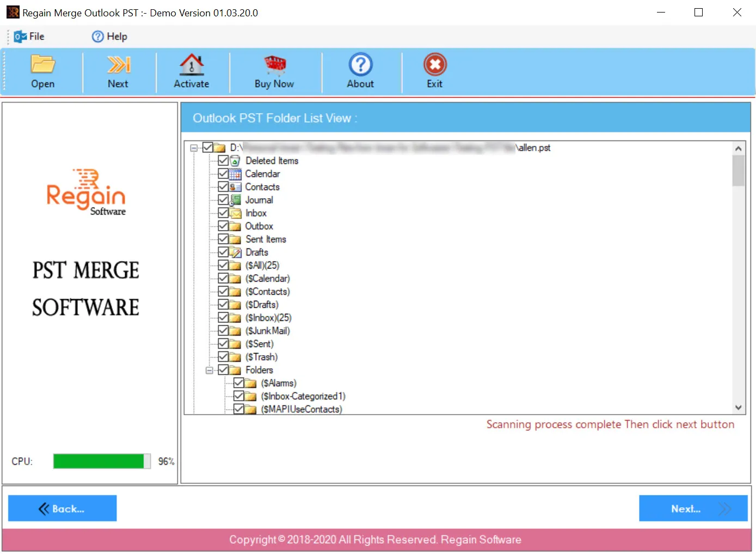Open the File menu

[29, 36]
